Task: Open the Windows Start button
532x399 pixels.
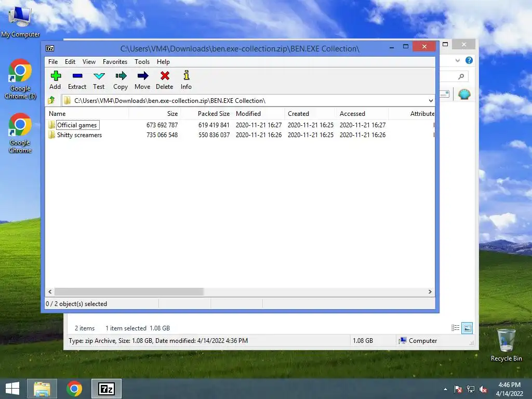Action: click(12, 389)
